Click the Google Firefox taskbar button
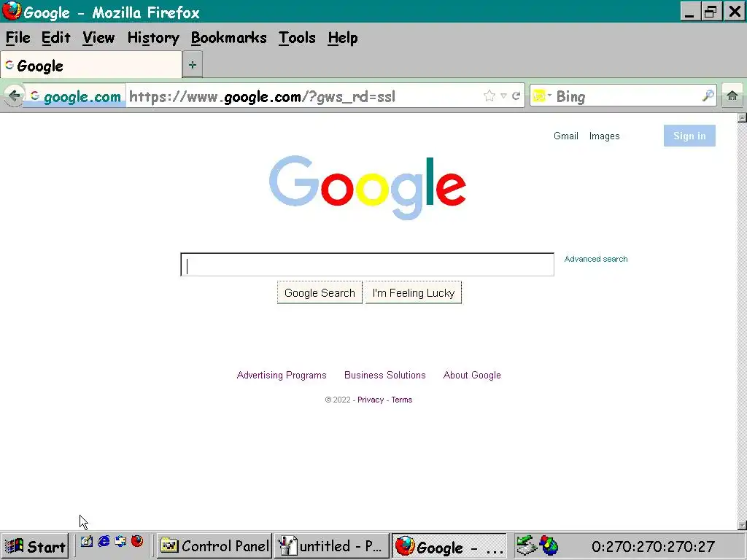The image size is (747, 560). point(449,546)
